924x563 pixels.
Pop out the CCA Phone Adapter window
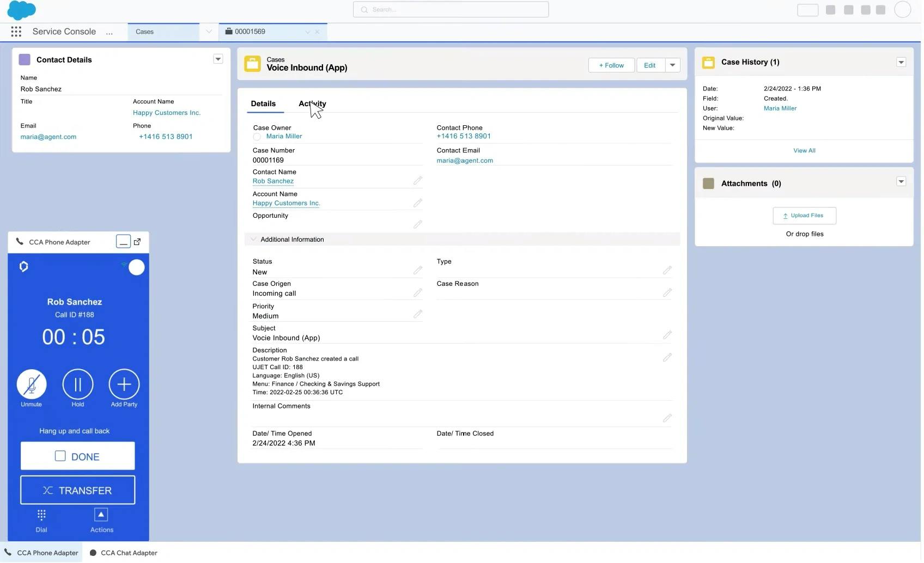tap(137, 241)
